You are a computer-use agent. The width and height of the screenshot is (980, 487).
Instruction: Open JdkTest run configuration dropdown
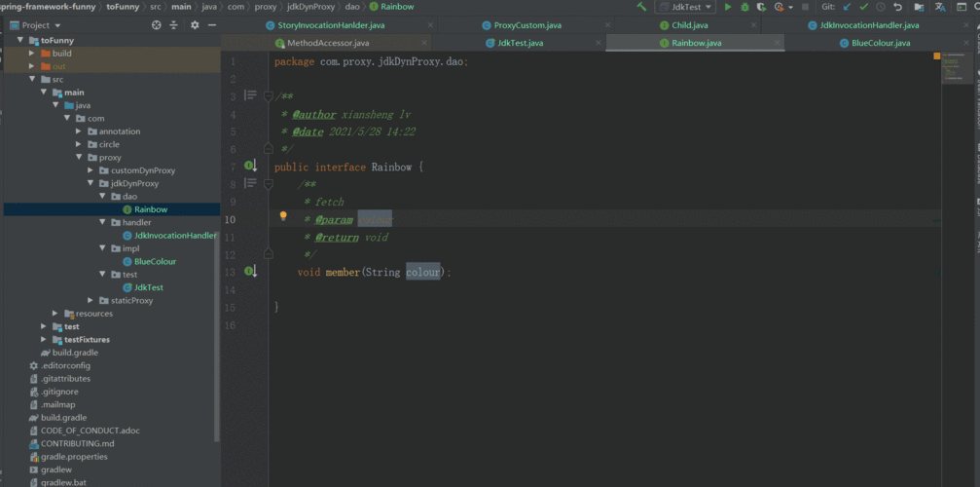(685, 7)
